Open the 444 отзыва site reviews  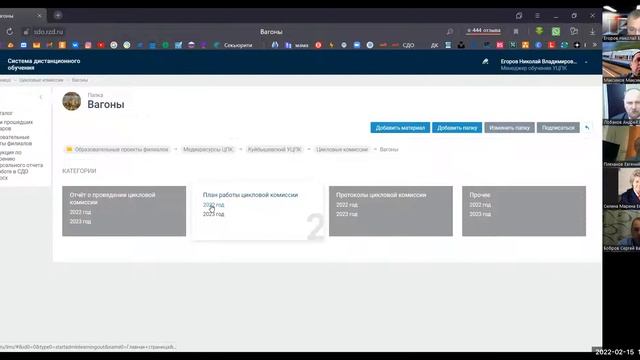tap(484, 31)
